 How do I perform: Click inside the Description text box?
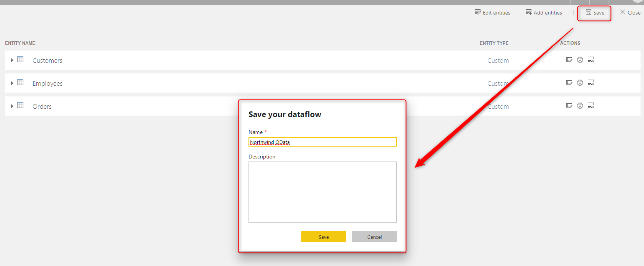point(322,192)
